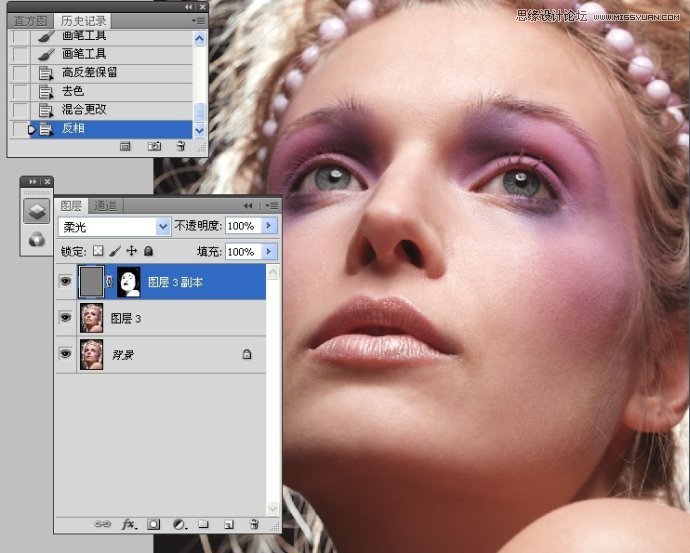Screen dimensions: 690x553
Task: Set history brush source box for 混合更改
Action: click(x=19, y=110)
